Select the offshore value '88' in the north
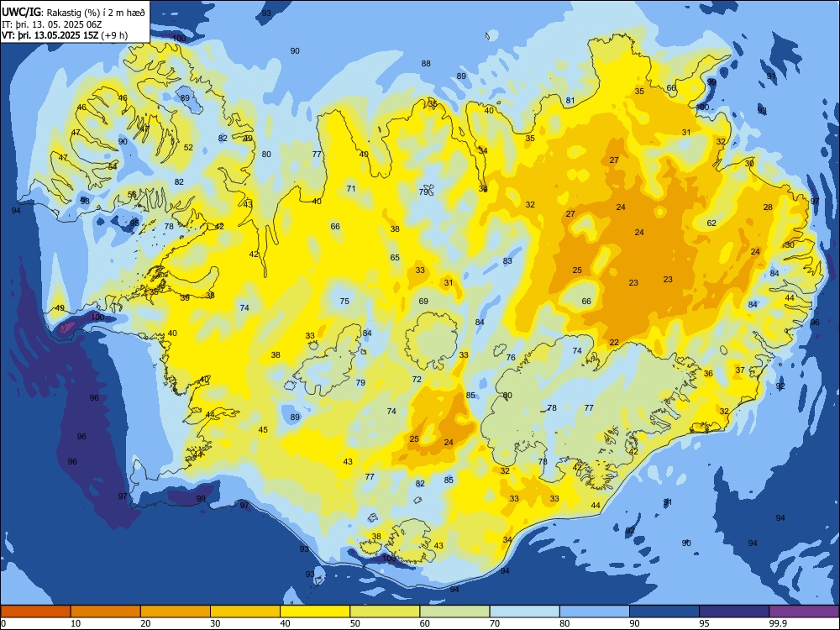This screenshot has height=630, width=840. [426, 63]
